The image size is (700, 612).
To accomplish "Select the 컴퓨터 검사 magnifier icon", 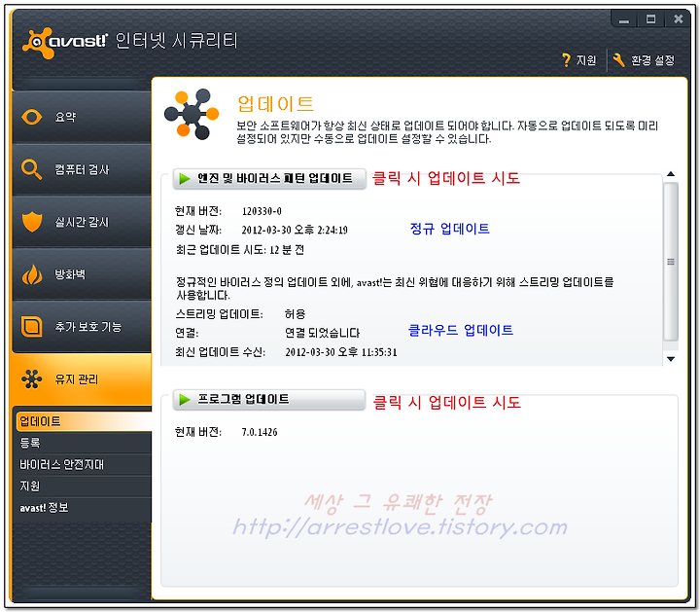I will 32,169.
